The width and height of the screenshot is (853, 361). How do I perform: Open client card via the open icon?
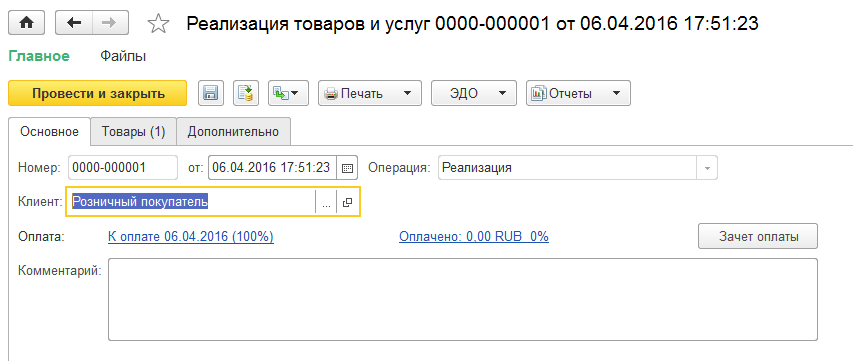point(348,202)
